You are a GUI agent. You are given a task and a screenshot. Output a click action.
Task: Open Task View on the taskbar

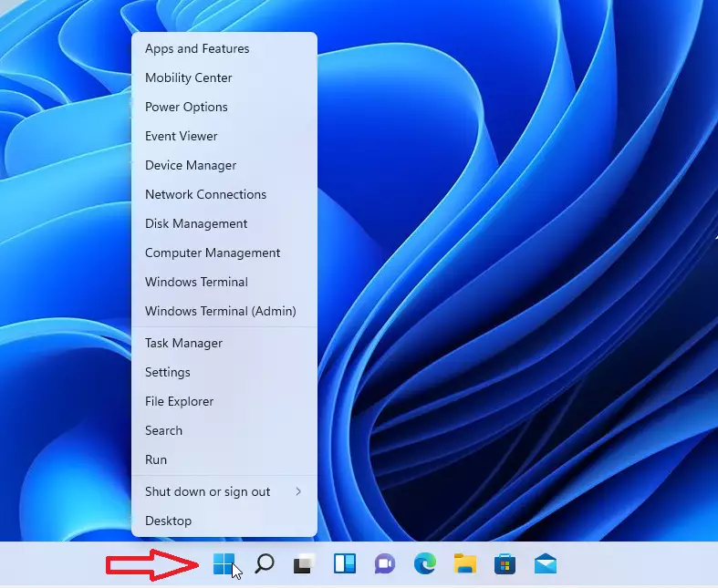tap(305, 563)
